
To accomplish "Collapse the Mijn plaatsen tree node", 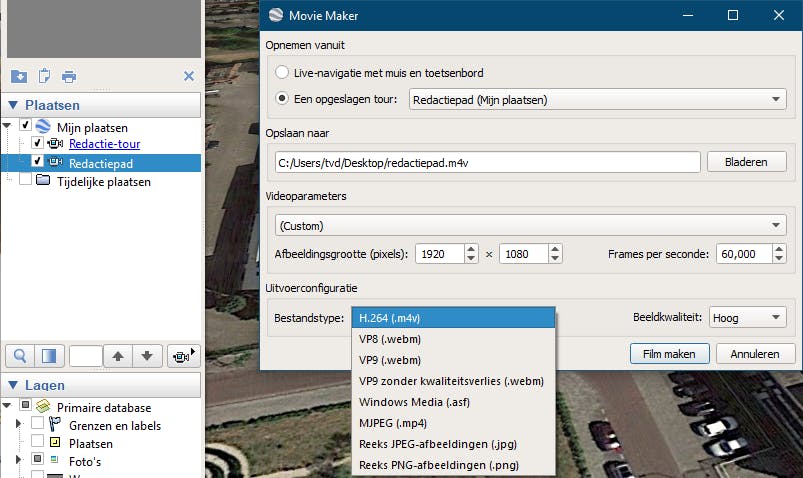I will 7,126.
